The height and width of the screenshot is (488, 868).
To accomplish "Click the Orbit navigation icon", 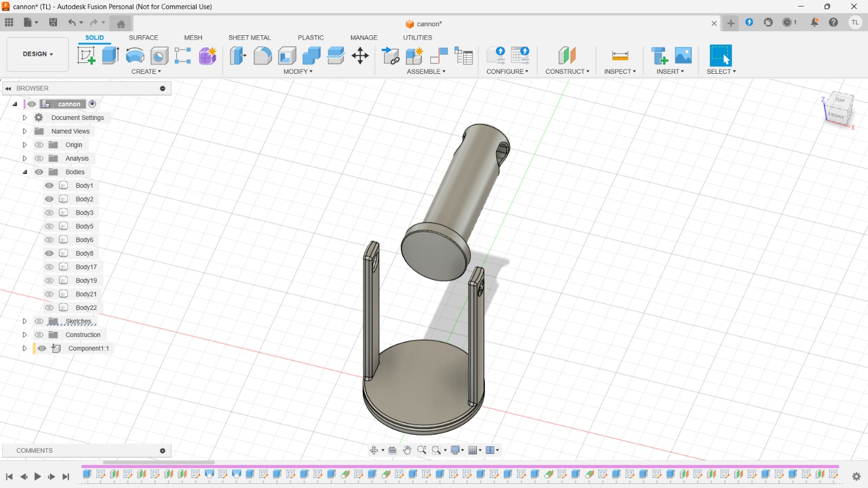I will [x=374, y=450].
